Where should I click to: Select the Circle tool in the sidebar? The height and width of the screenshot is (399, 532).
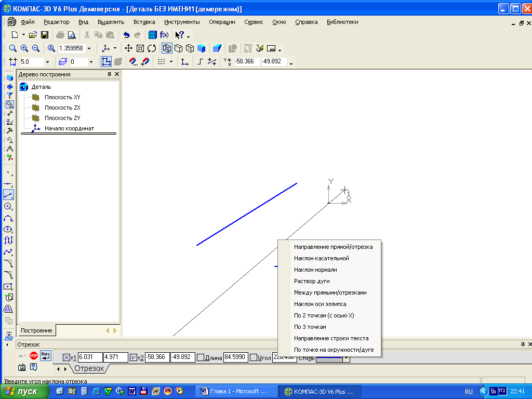coord(8,206)
